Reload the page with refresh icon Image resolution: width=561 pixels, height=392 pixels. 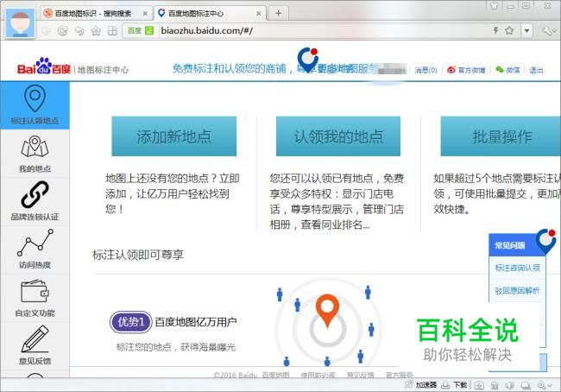click(x=63, y=31)
